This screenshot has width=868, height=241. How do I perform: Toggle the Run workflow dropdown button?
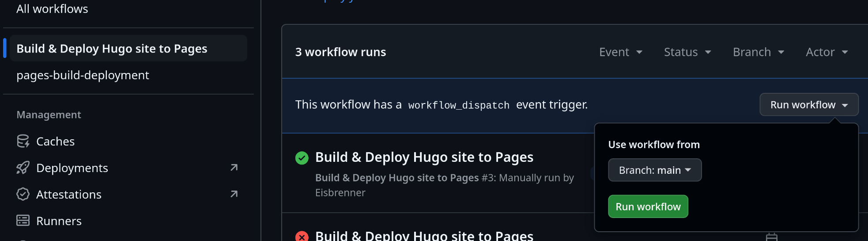coord(809,105)
